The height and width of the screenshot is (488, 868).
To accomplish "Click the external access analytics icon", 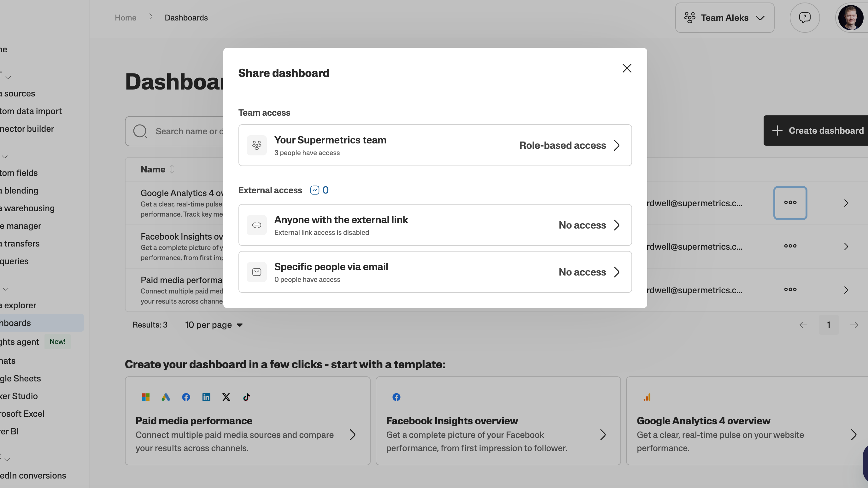I will [315, 190].
